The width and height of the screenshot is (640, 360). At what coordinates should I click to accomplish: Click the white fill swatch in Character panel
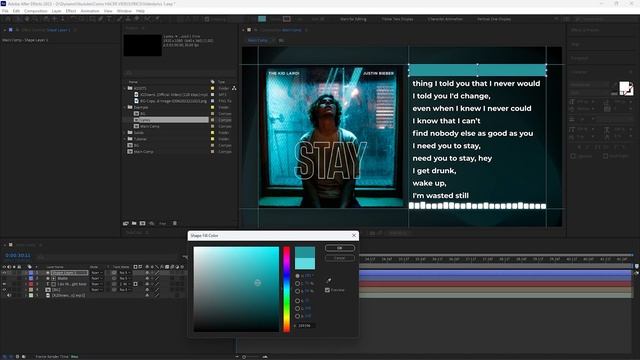tap(624, 87)
